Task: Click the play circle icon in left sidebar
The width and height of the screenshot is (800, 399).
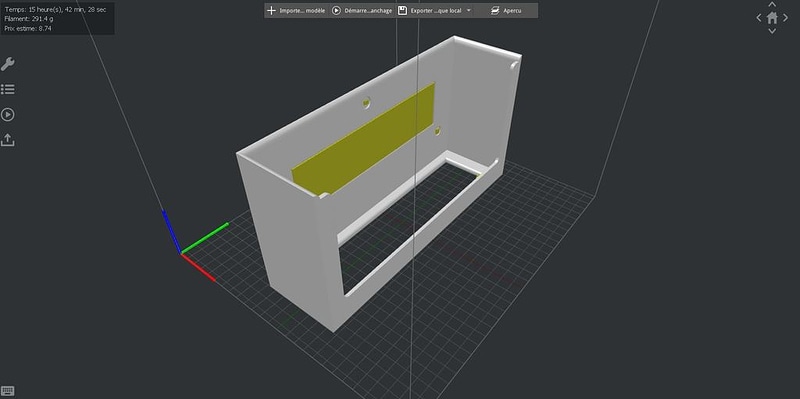Action: coord(8,115)
